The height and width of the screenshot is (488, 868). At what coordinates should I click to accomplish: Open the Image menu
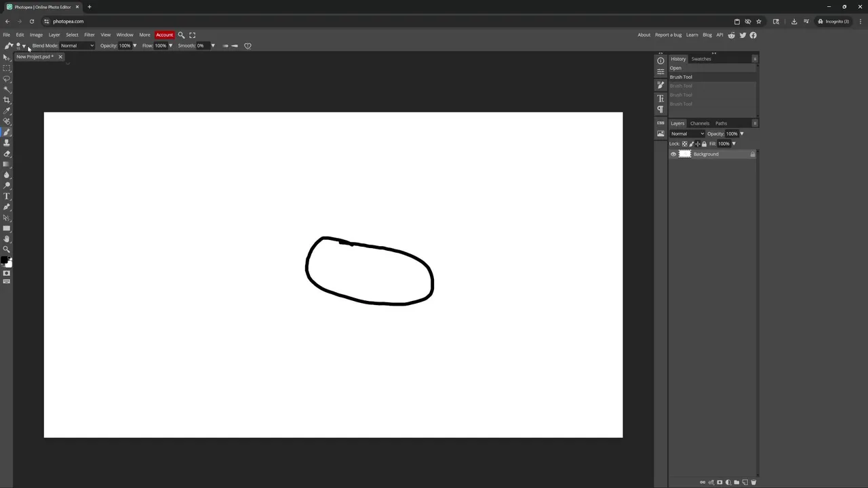pos(36,35)
